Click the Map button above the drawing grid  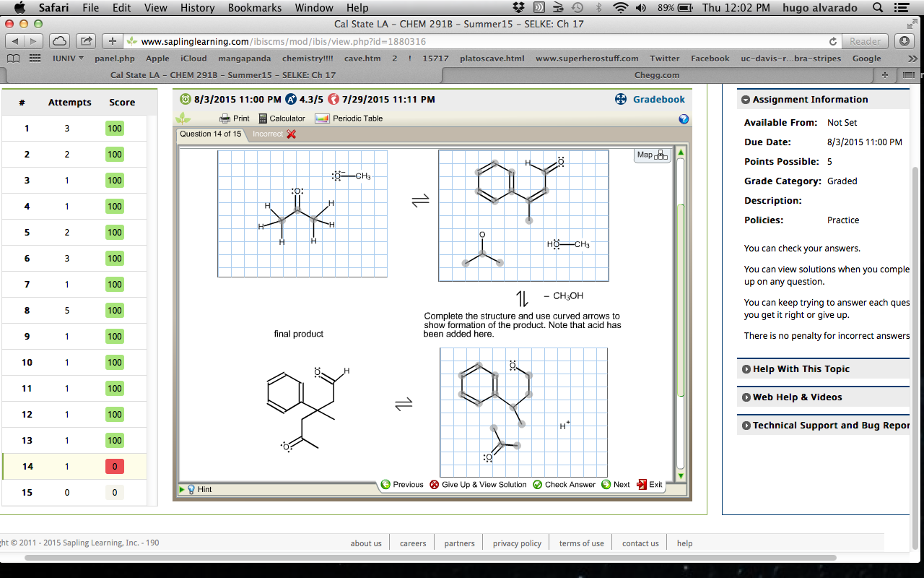(x=651, y=155)
